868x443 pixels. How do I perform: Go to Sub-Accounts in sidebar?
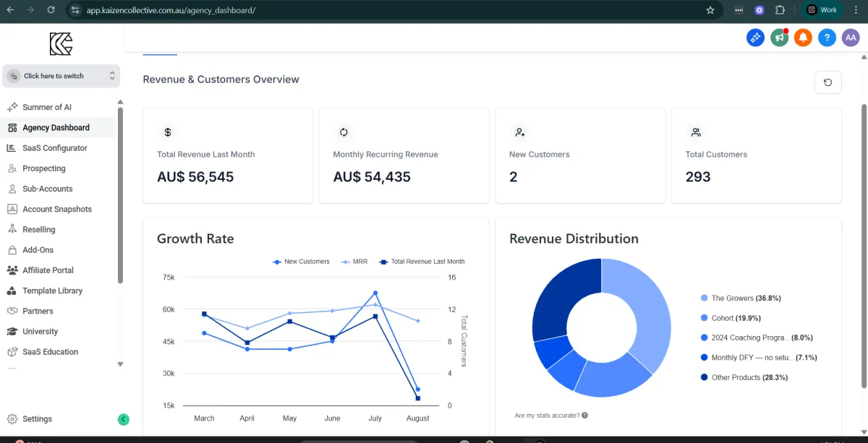tap(47, 189)
